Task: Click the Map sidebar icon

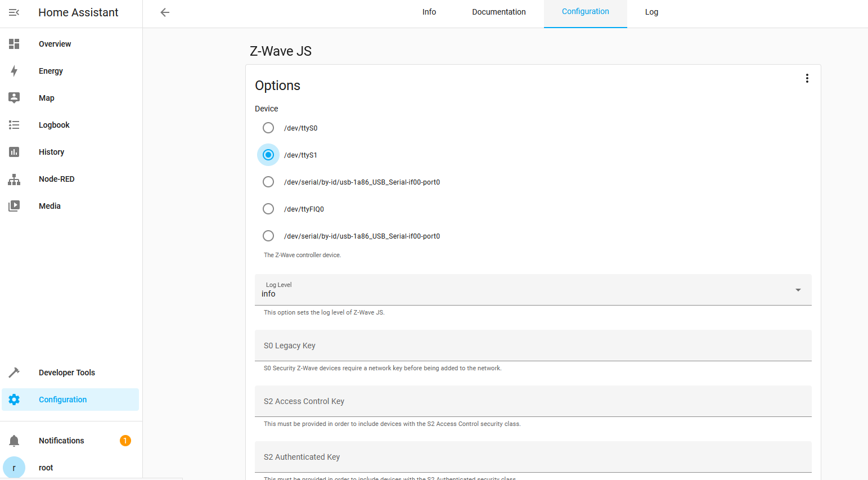Action: [x=14, y=98]
